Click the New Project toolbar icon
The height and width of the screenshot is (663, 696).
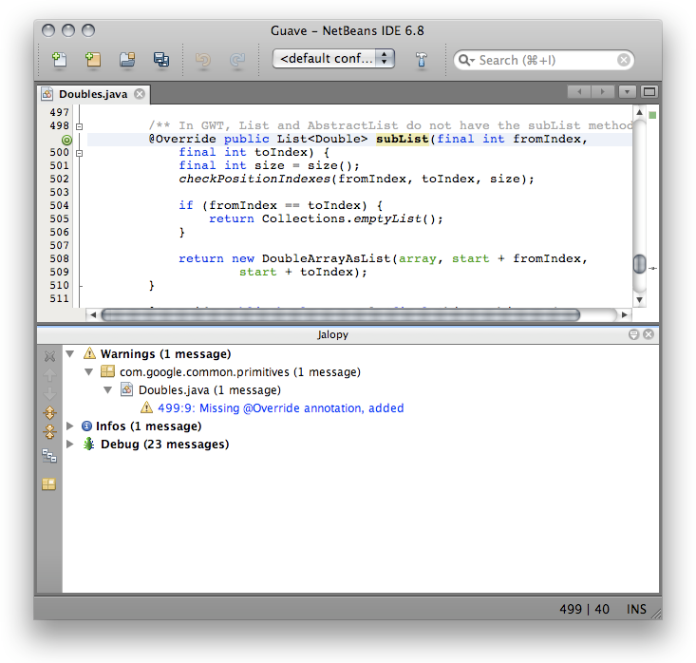(93, 59)
